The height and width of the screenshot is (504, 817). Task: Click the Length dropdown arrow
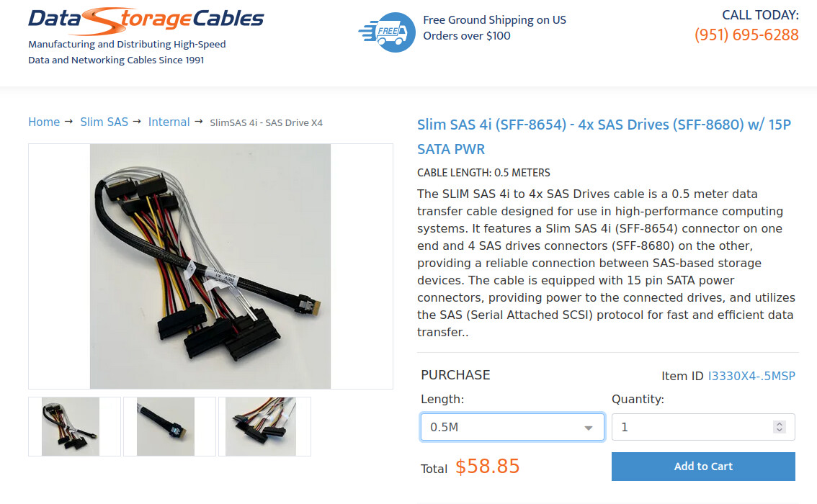[589, 428]
